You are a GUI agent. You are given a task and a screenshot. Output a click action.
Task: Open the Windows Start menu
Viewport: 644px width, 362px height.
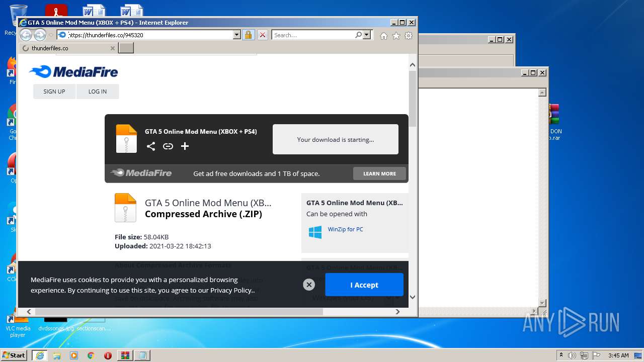point(14,355)
